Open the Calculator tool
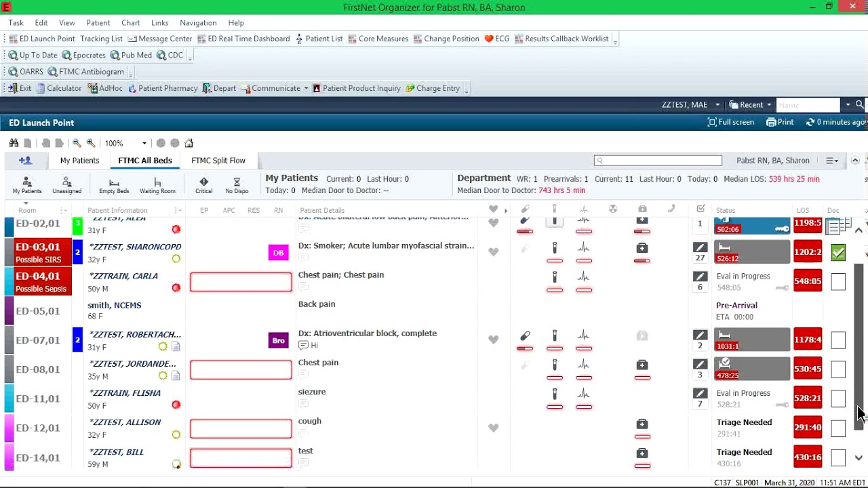Screen dimensions: 868x488 (x=59, y=88)
